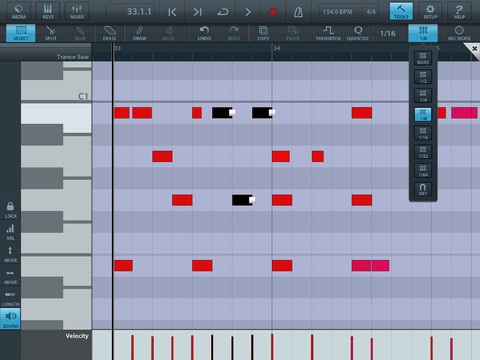The image size is (480, 360).
Task: Set snap grid to Bars
Action: click(423, 58)
